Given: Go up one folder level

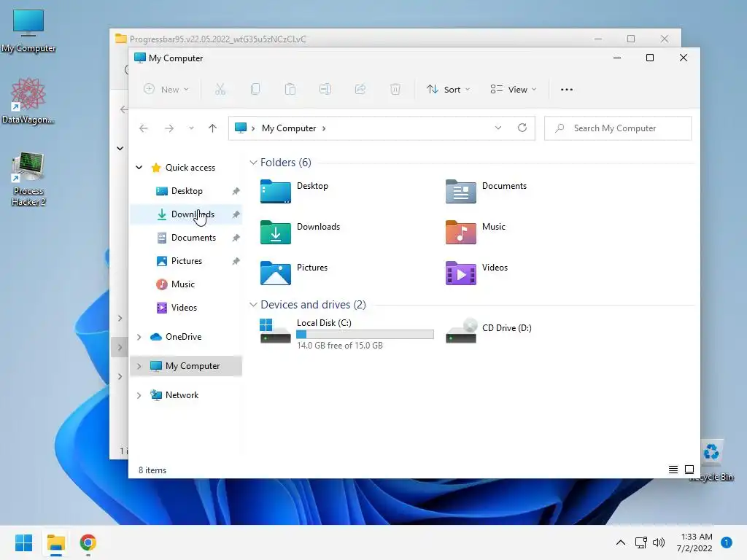Looking at the screenshot, I should 212,128.
